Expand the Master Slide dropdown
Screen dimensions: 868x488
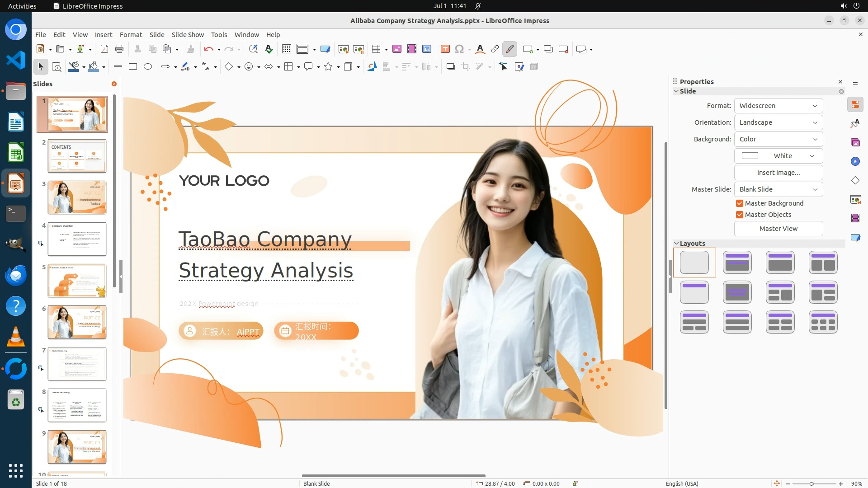(x=778, y=189)
